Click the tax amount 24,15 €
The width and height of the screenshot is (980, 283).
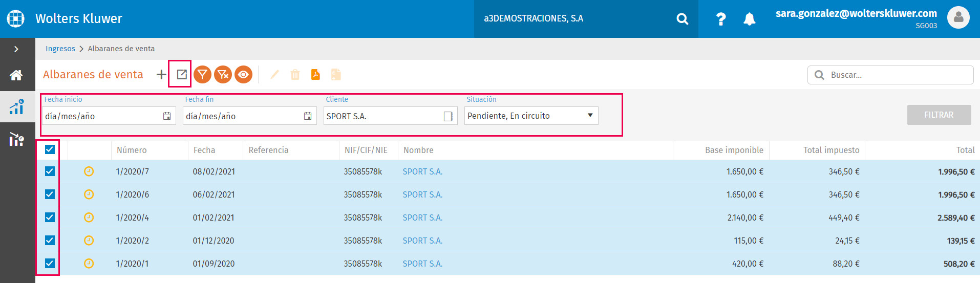point(847,241)
